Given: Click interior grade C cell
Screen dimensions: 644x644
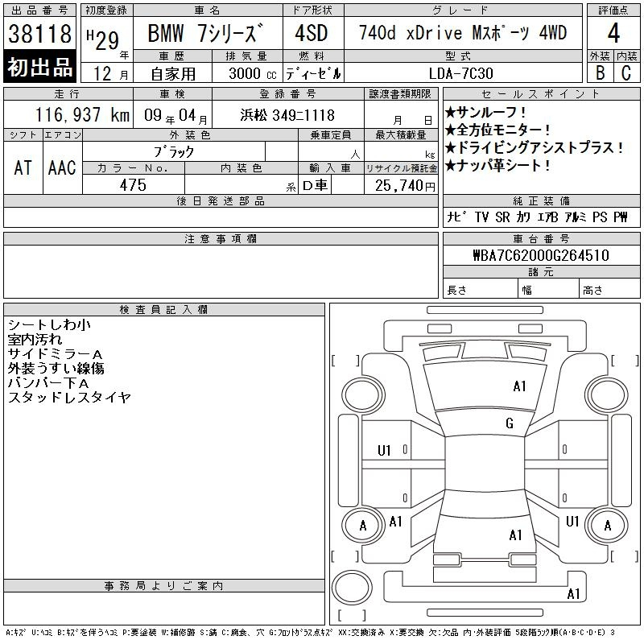Looking at the screenshot, I should point(625,72).
